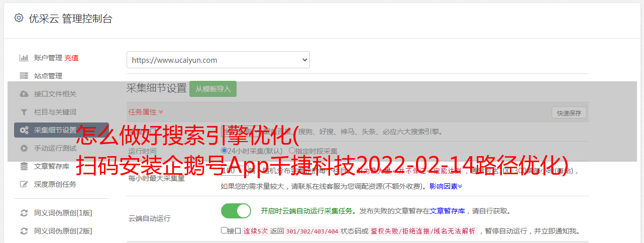Open 站点管理 in the sidebar

click(48, 76)
